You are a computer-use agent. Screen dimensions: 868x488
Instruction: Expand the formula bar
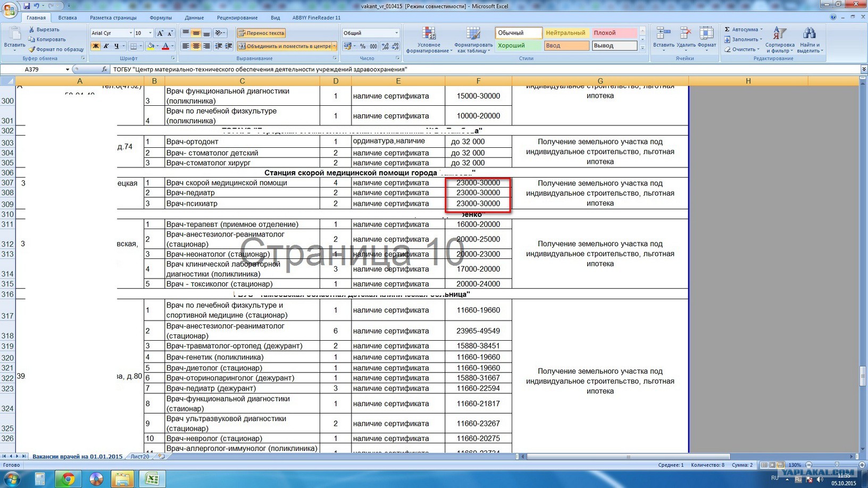pyautogui.click(x=864, y=70)
